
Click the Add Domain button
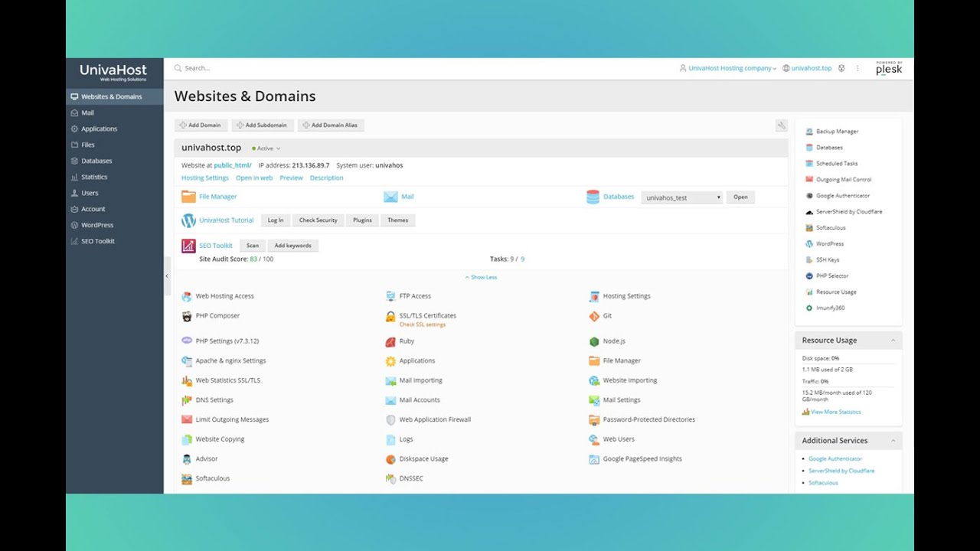click(x=201, y=125)
